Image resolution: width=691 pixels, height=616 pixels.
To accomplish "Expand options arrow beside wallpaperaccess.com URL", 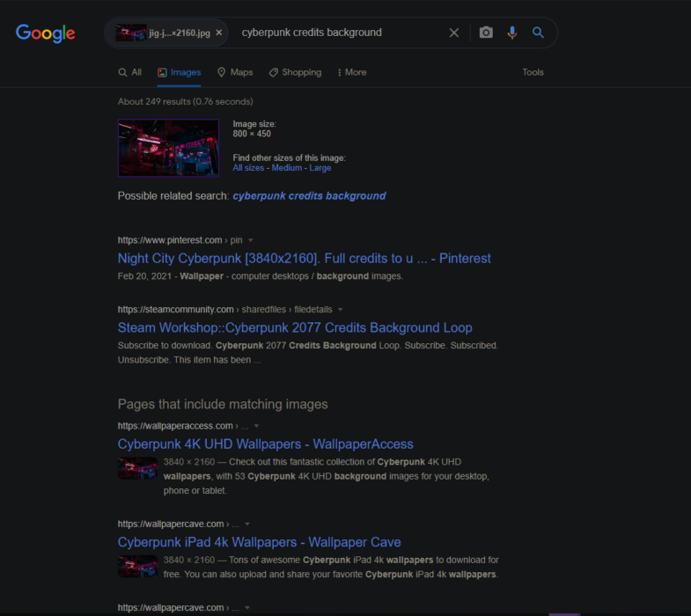I will (x=256, y=426).
